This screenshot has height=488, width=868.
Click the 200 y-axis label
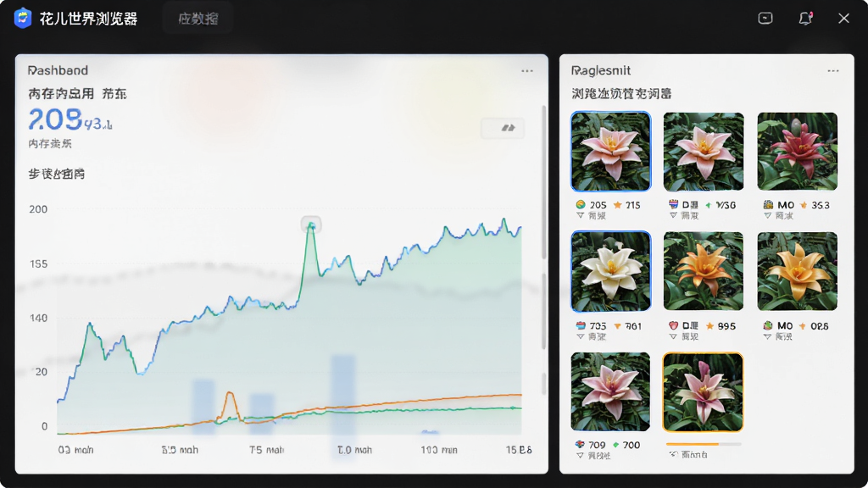(x=38, y=209)
